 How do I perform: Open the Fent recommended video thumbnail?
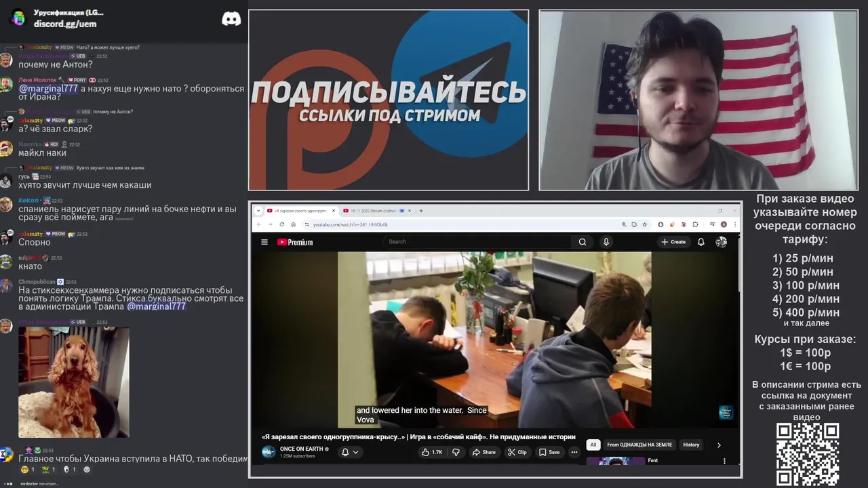point(616,461)
